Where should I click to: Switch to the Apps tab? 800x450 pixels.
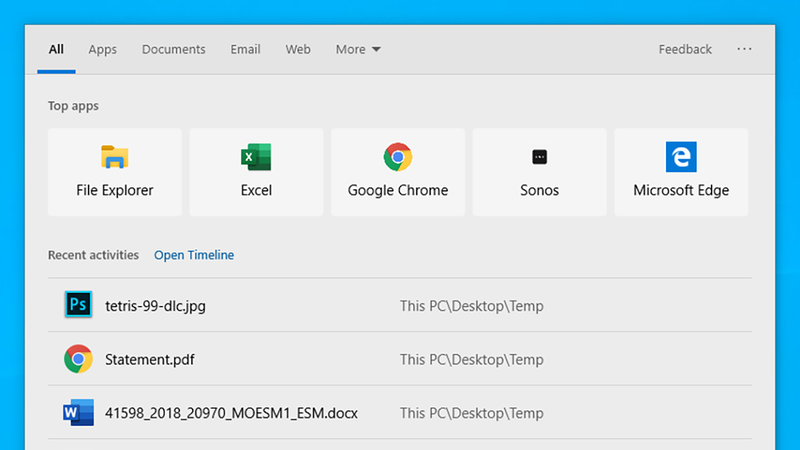pos(103,49)
